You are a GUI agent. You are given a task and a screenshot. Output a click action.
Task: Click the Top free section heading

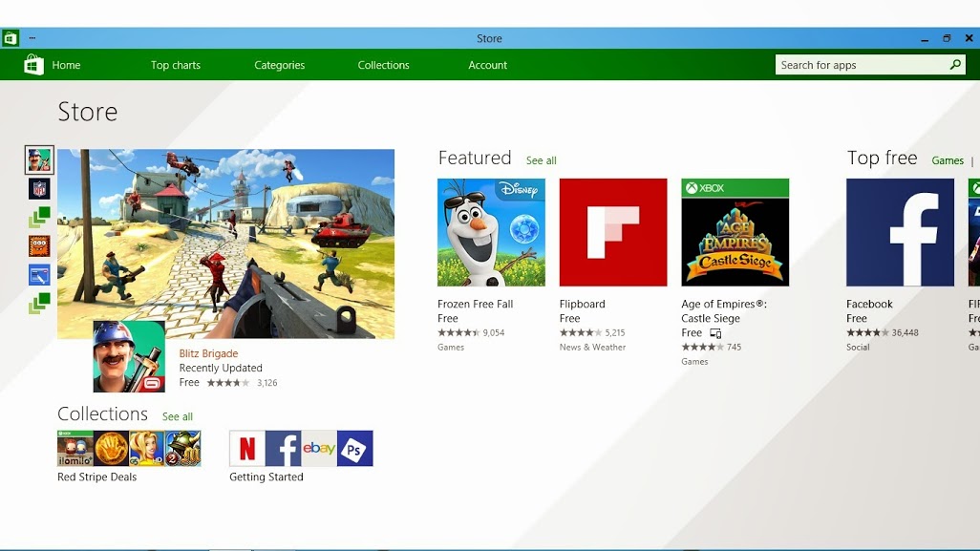point(882,158)
